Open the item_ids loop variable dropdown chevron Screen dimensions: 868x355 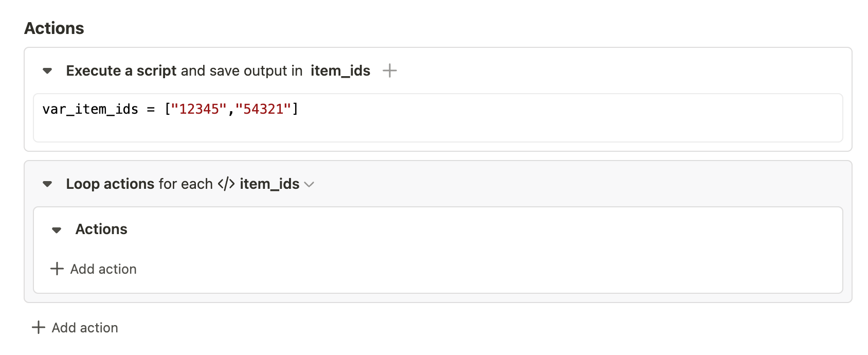(309, 184)
